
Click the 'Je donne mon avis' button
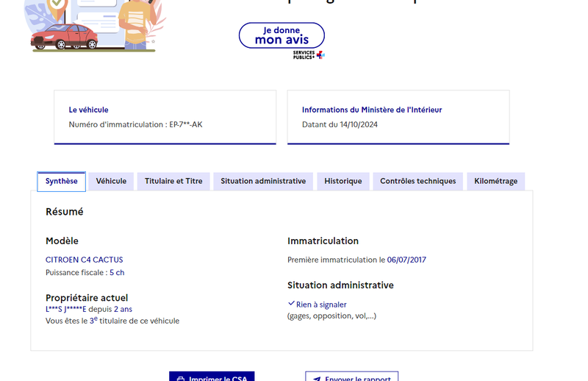282,35
